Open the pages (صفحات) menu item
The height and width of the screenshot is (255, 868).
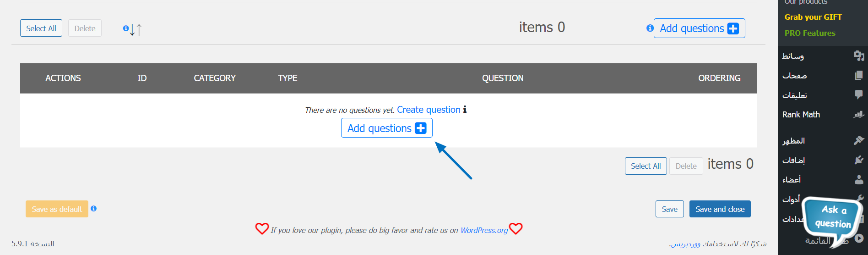[x=795, y=76]
